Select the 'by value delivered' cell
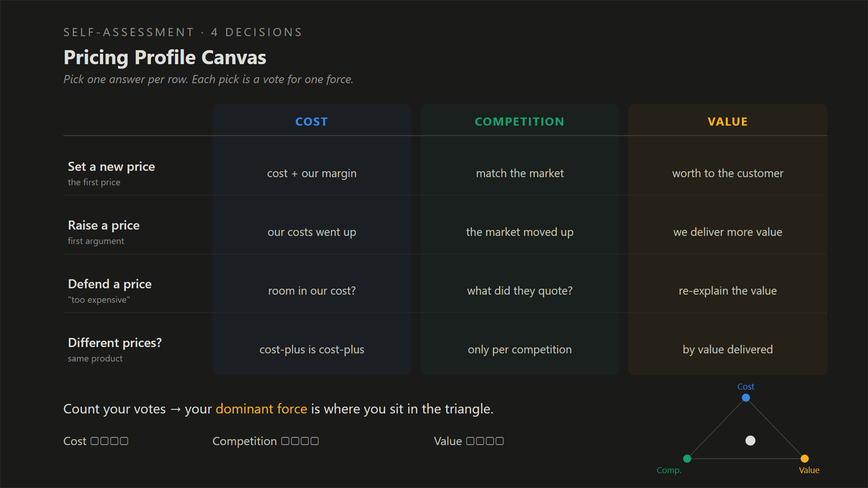 pos(727,350)
